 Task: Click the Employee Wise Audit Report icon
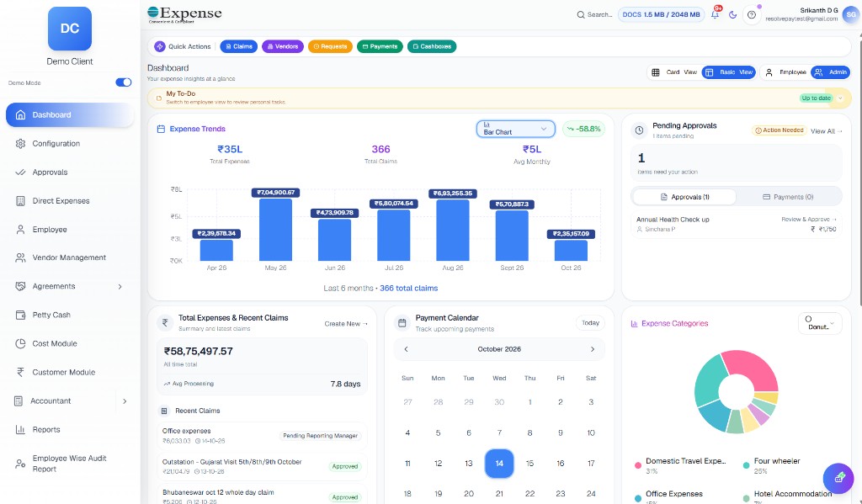20,464
